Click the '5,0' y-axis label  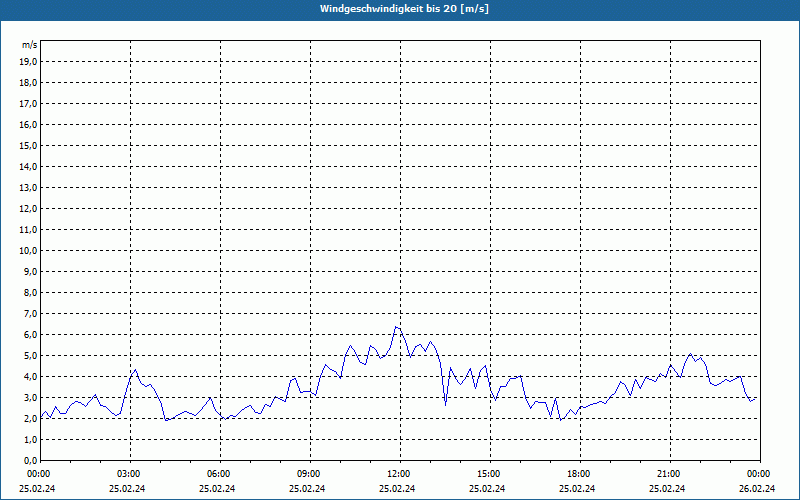30,356
